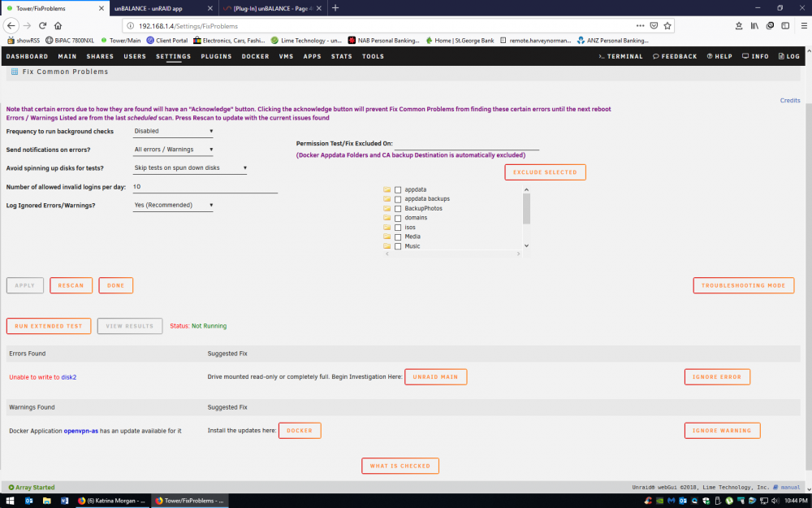Viewport: 812px width, 508px height.
Task: Check the appdata folder checkbox
Action: point(398,189)
